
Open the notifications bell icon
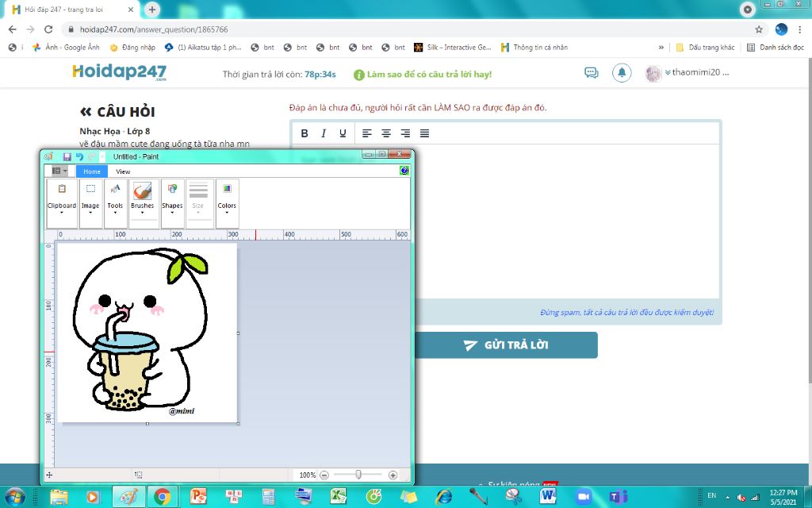(x=622, y=72)
